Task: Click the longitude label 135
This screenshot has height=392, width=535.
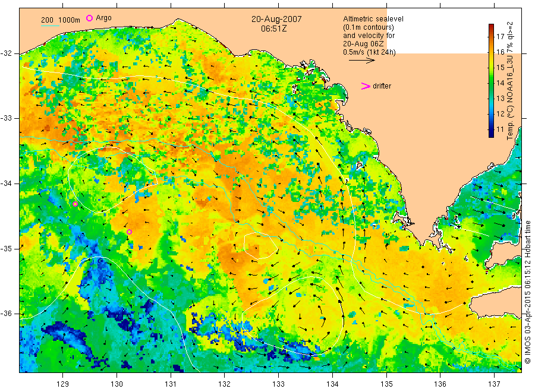Action: [386, 384]
